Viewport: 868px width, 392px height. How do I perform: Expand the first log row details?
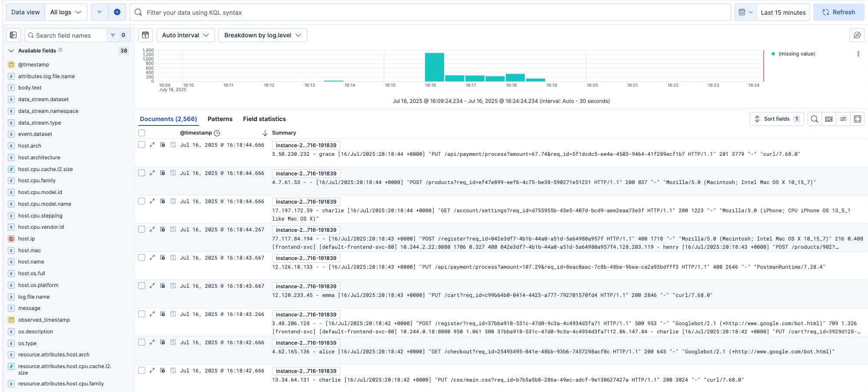[x=152, y=145]
